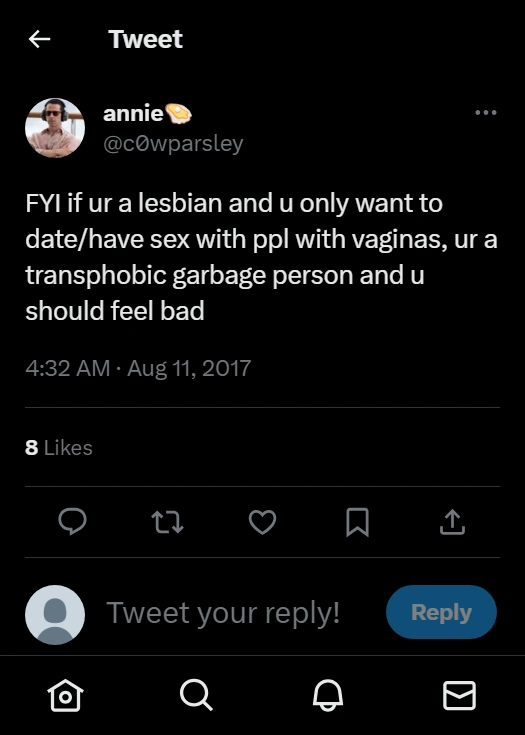Click the Tweet header title
Image resolution: width=525 pixels, height=735 pixels.
click(145, 39)
